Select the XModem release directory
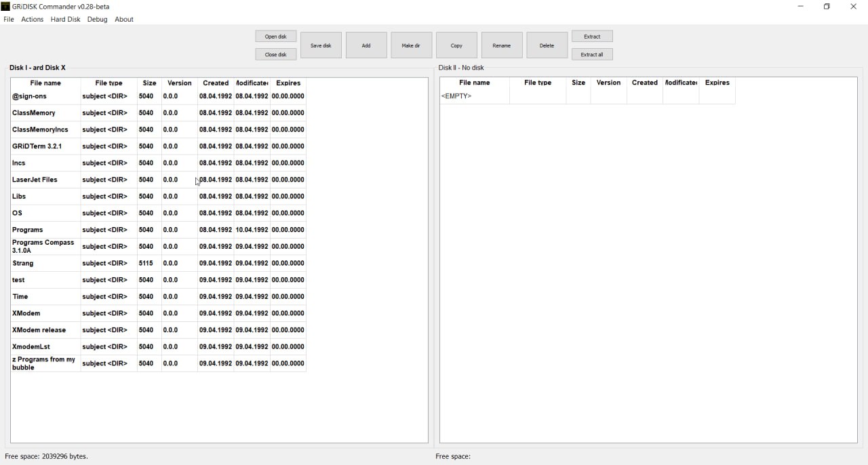The height and width of the screenshot is (465, 868). tap(39, 330)
